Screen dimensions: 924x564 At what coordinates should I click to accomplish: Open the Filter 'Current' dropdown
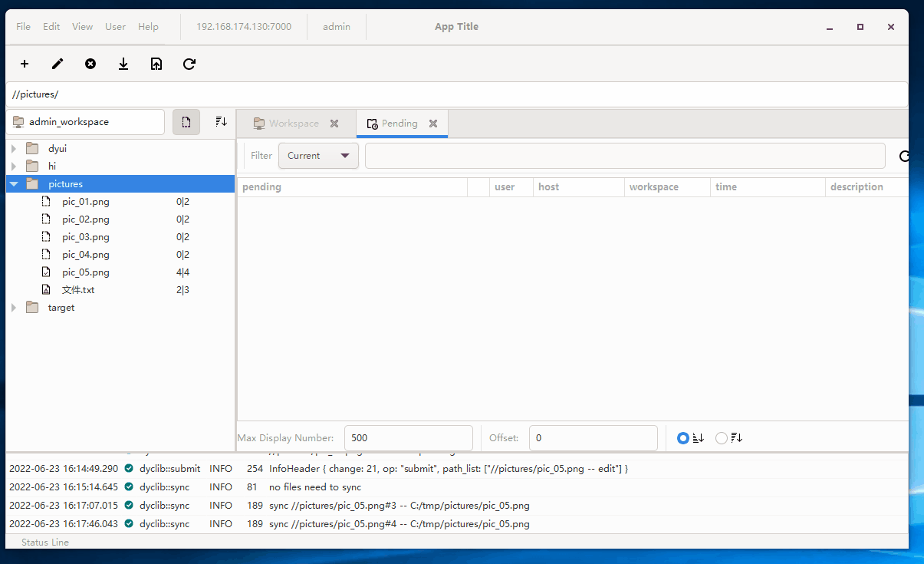point(318,156)
